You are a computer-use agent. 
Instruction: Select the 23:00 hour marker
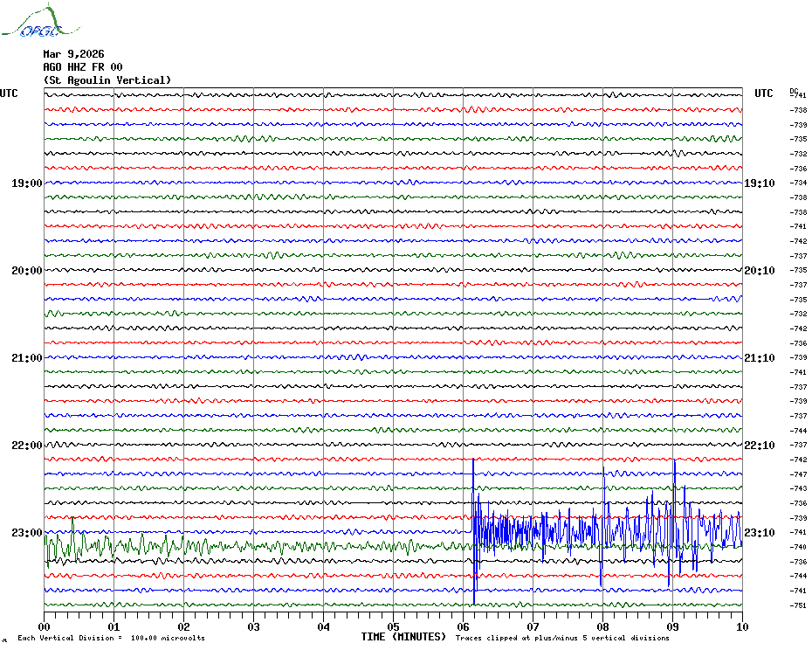click(26, 533)
